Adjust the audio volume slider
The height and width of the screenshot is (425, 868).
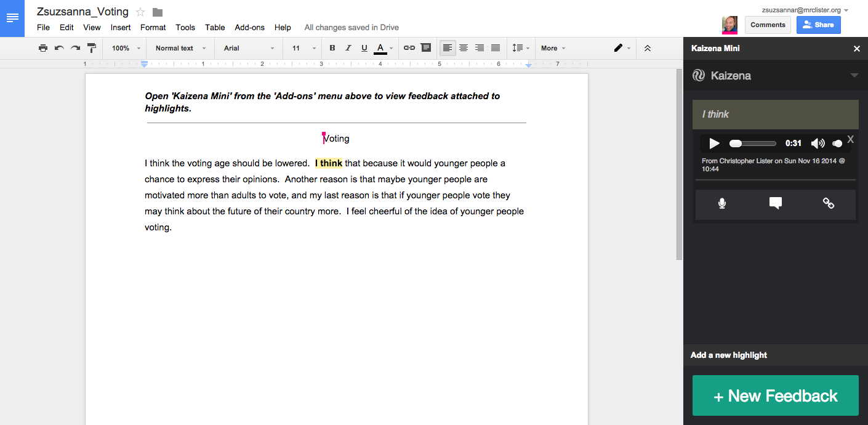click(837, 144)
